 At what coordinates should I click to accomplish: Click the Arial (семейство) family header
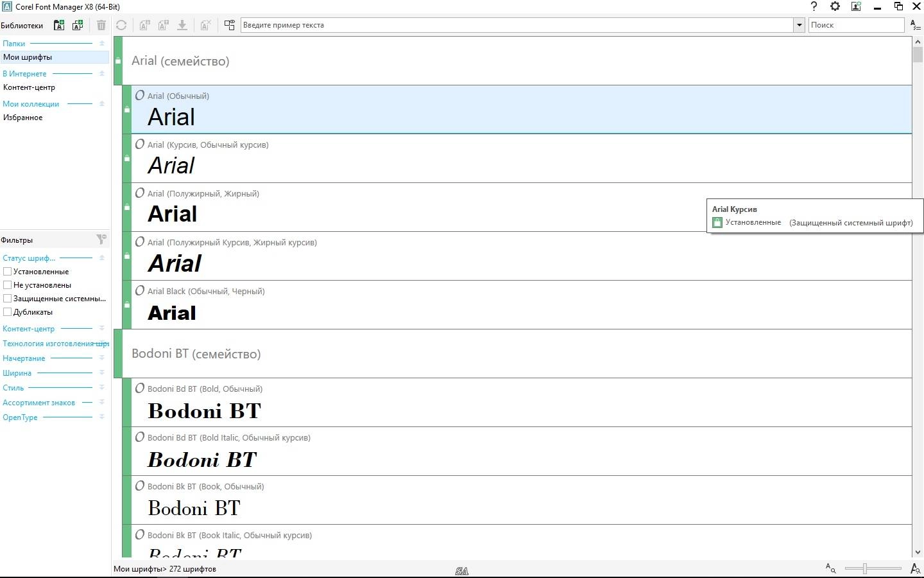click(x=513, y=61)
